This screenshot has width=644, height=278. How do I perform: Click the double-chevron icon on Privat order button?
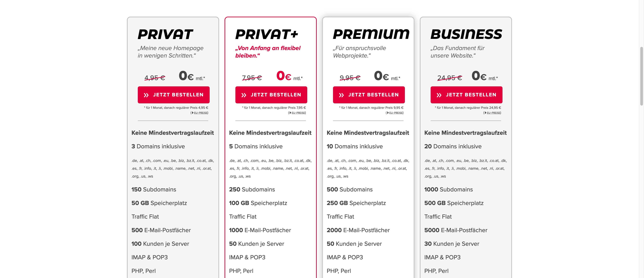pyautogui.click(x=146, y=95)
